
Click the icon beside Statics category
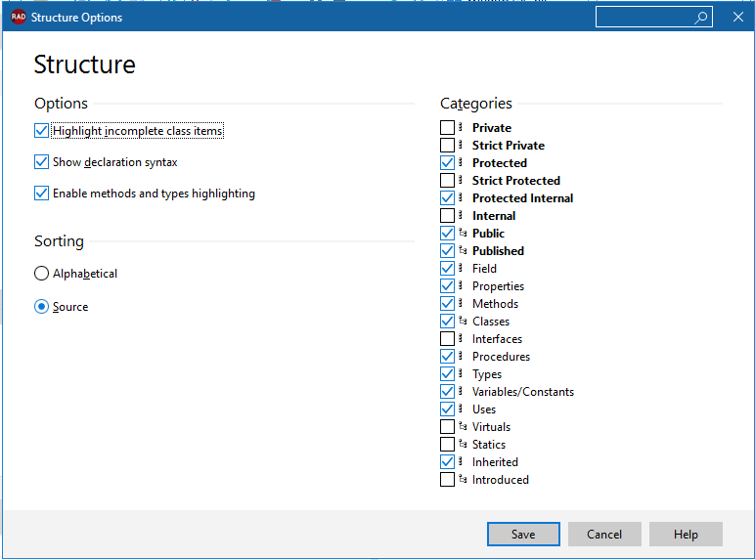(x=463, y=444)
